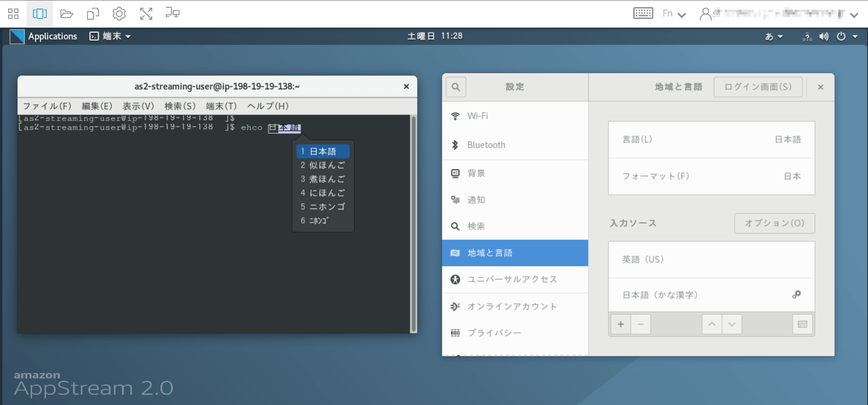Open input source options via オプション(O) button

(x=774, y=223)
